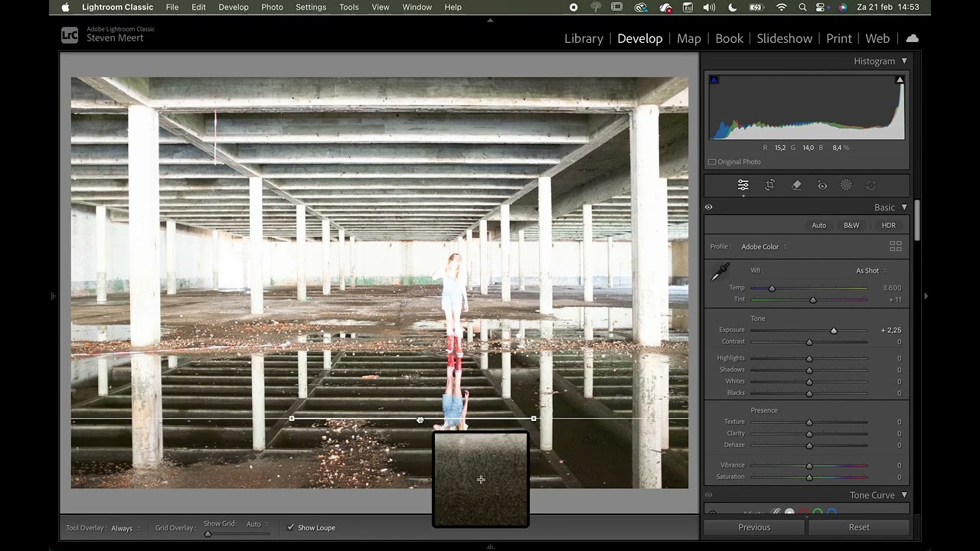
Task: Click the Lightroom Classic LrC logo
Action: click(x=70, y=34)
